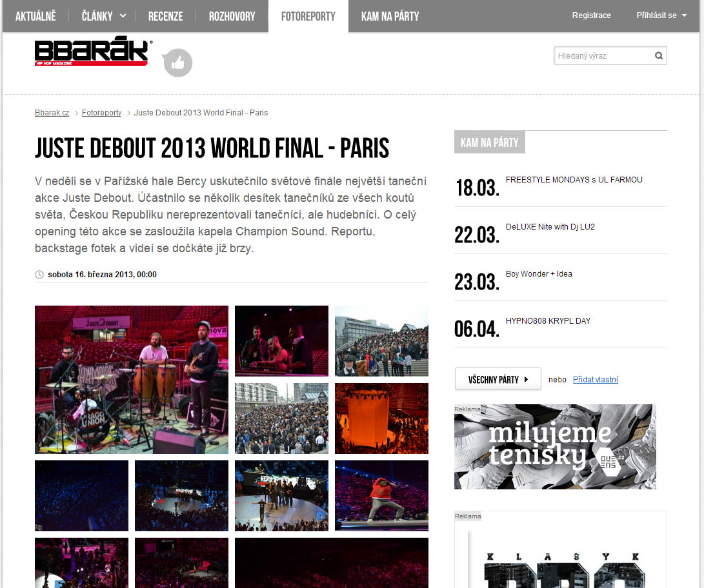Click the arrow on Všechny párty button
Image resolution: width=704 pixels, height=588 pixels.
click(526, 380)
